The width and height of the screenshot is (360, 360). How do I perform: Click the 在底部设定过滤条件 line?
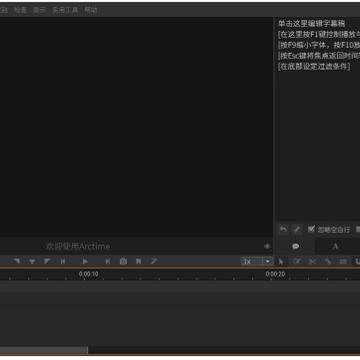coord(314,66)
